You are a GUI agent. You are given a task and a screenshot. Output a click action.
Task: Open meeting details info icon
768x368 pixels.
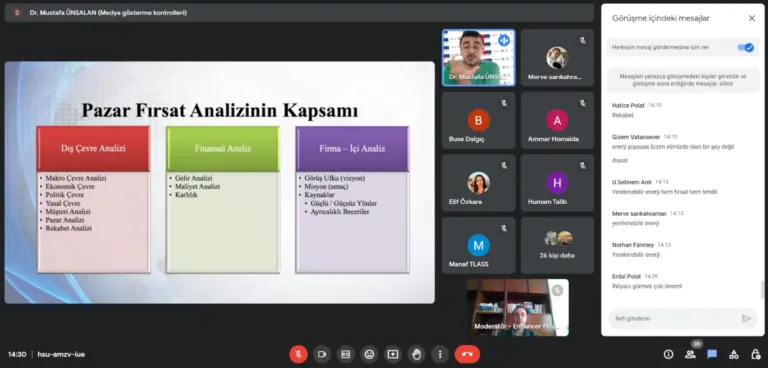(x=668, y=354)
